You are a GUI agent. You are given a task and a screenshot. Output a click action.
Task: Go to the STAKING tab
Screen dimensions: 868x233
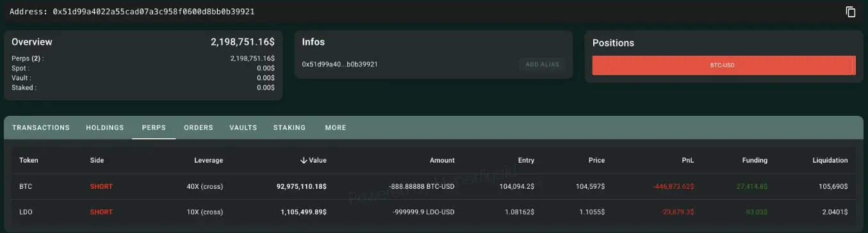[290, 127]
